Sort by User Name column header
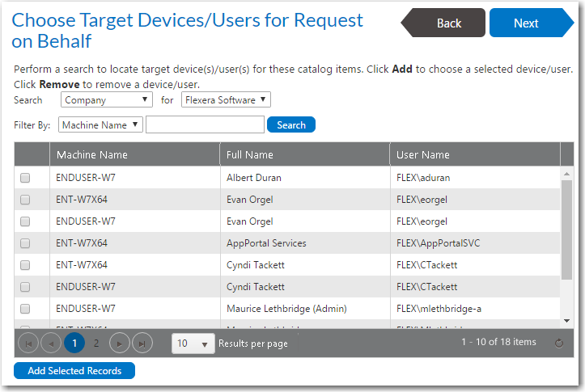The image size is (585, 392). 423,155
